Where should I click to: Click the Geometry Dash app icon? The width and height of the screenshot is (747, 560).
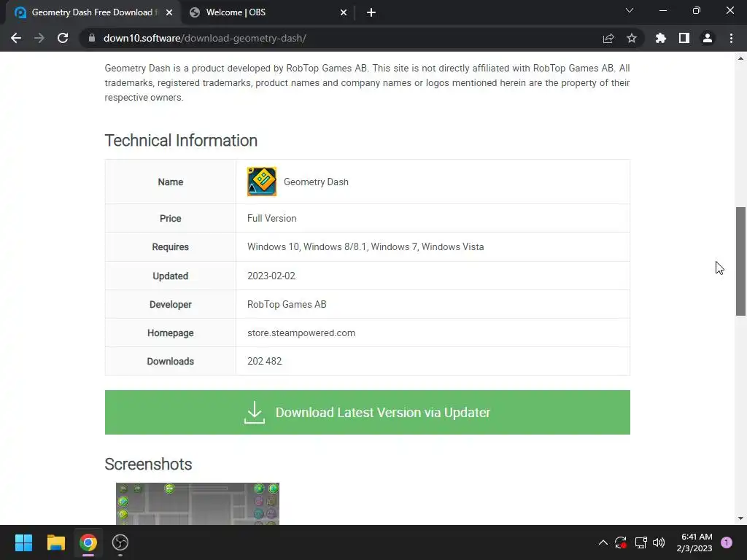pyautogui.click(x=262, y=182)
